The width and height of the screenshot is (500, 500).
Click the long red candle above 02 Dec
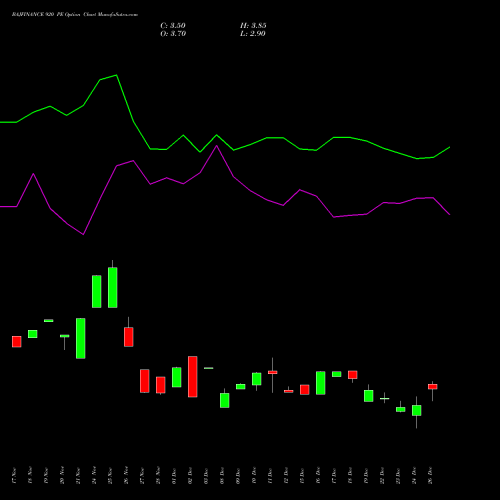[193, 377]
